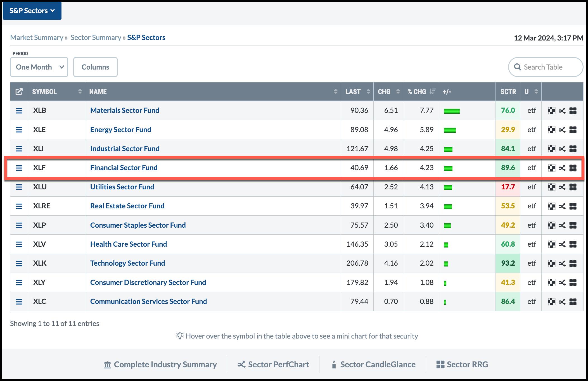Screen dimensions: 588x381
Task: Open the S&P Sectors dropdown menu
Action: [x=32, y=11]
